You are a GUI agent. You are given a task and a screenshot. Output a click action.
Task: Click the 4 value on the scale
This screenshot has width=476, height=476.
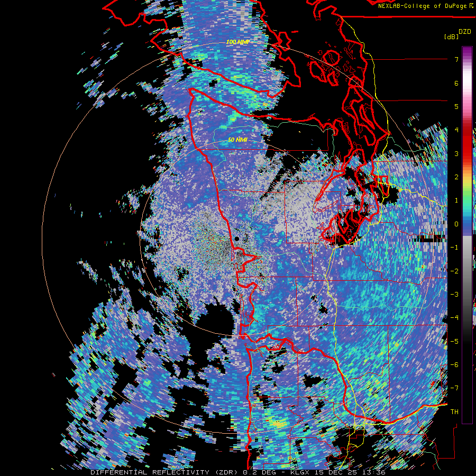(456, 130)
